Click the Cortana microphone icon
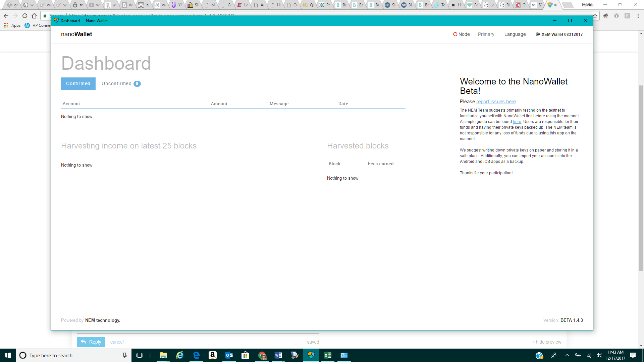The height and width of the screenshot is (362, 644). point(124,355)
